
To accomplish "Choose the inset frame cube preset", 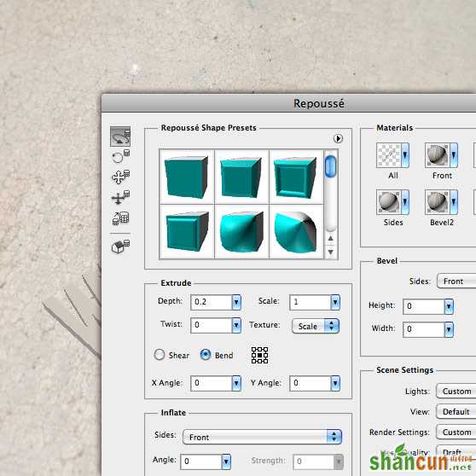I will pos(296,177).
